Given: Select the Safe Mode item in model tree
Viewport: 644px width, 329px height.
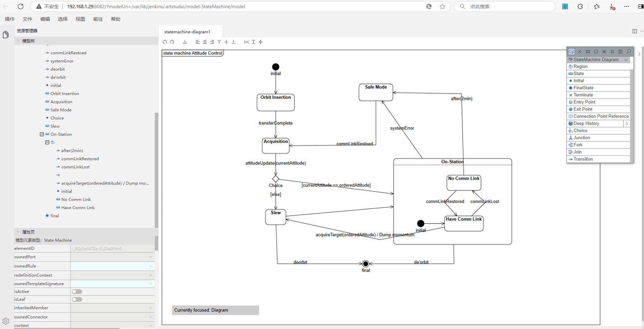Looking at the screenshot, I should click(61, 110).
